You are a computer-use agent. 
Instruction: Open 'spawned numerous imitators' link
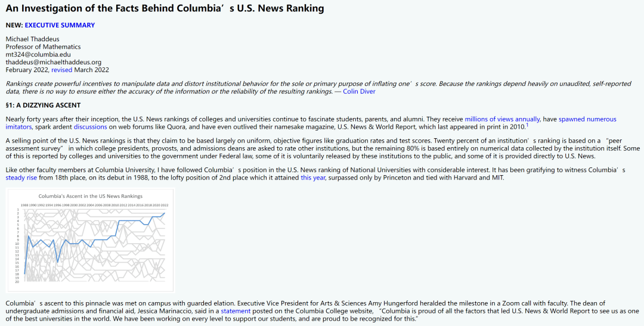click(x=587, y=119)
